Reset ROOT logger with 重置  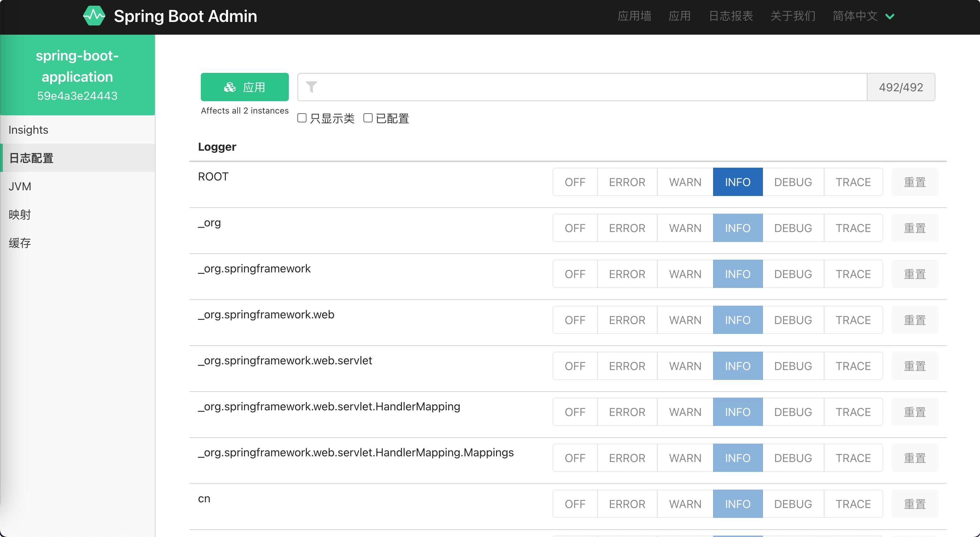point(915,182)
